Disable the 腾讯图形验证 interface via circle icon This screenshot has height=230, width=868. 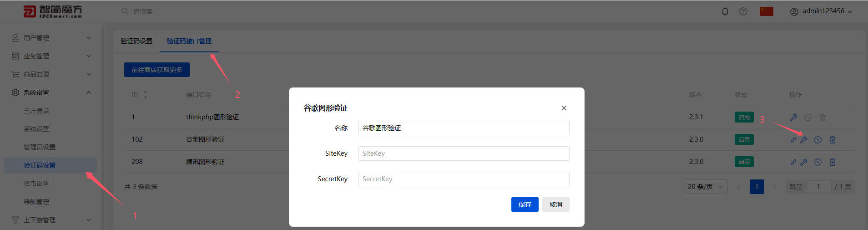pyautogui.click(x=818, y=162)
